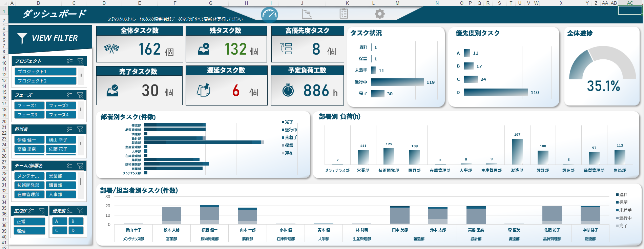644x249 pixels.
Task: Toggle multi-select on プロジェクト slicer
Action: coord(70,61)
